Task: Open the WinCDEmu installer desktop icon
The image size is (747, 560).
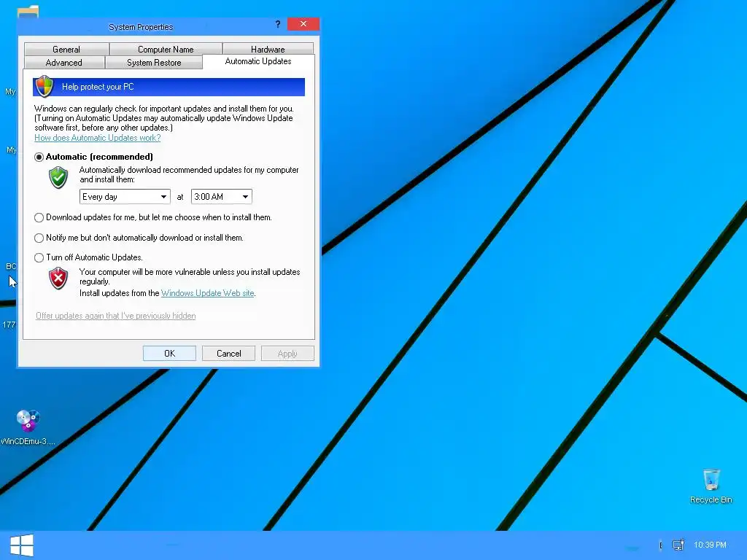Action: 28,427
